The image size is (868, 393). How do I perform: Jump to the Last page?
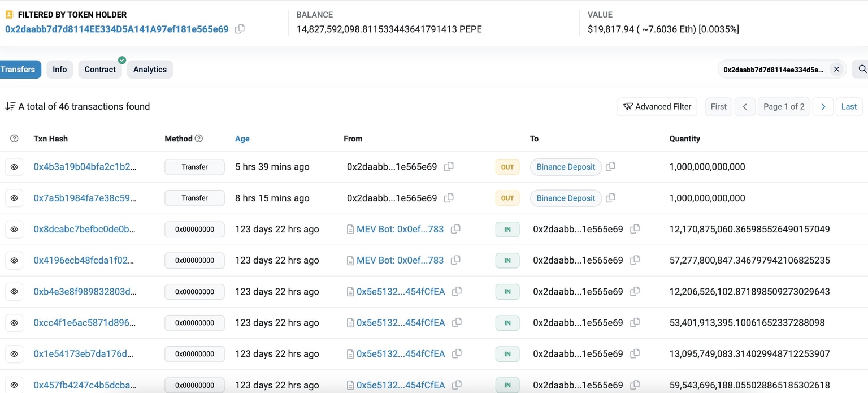[849, 106]
